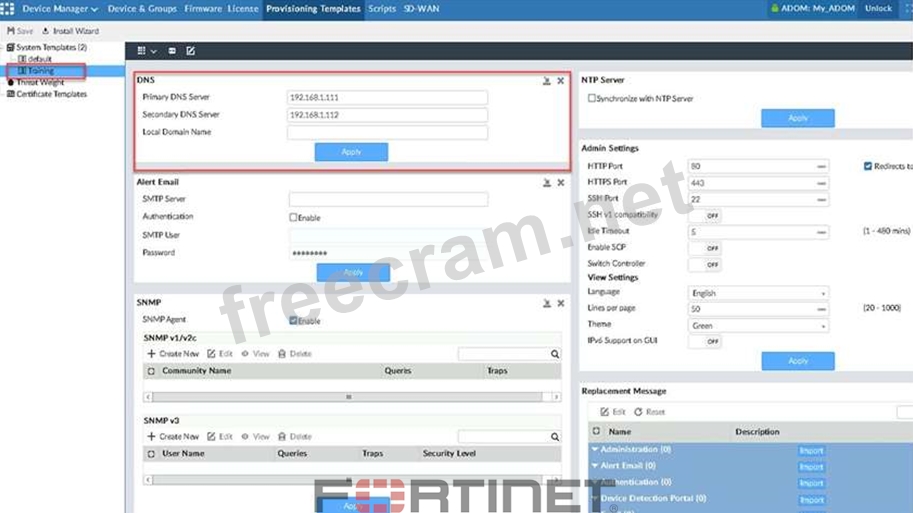Click the SNMP v1/v2c search magnifier icon
913x513 pixels.
tap(555, 354)
